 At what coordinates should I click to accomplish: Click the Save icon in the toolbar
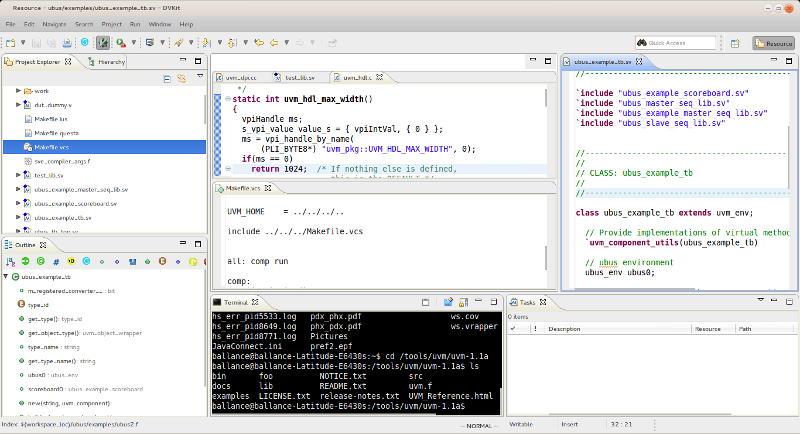click(35, 43)
